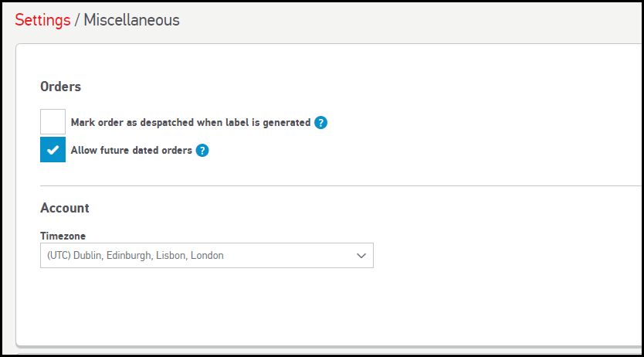Click the white checkmark in blue box
Viewport: 644px width, 357px height.
pos(53,150)
